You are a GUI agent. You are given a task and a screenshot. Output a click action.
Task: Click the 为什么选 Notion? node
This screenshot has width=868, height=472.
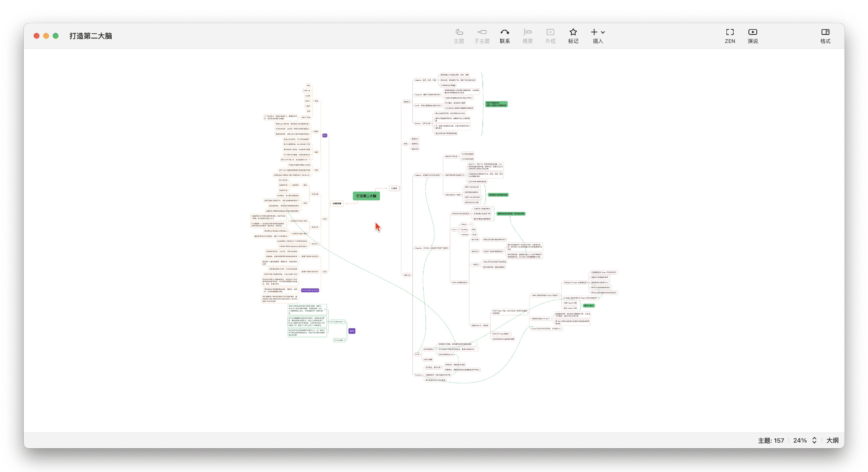coord(337,322)
